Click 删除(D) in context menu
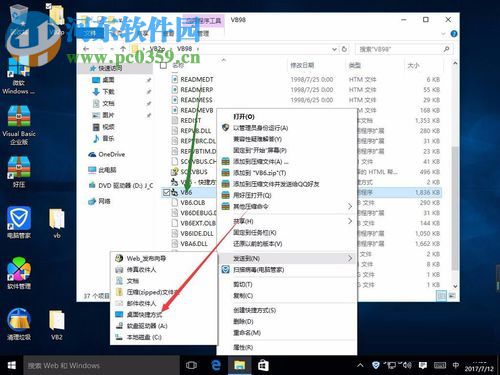 coord(243,322)
